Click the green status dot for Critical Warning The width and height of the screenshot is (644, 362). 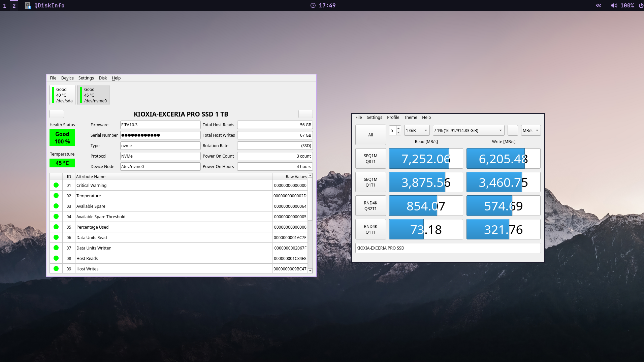(56, 185)
